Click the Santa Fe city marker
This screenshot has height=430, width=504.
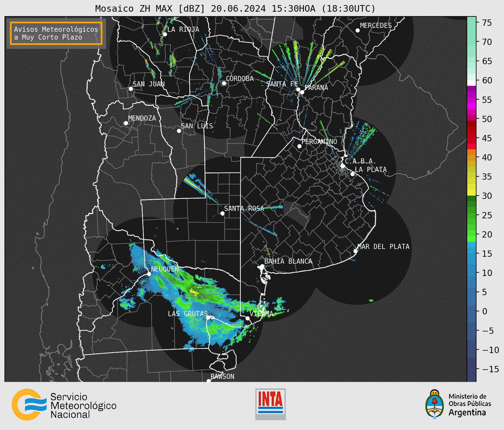point(298,89)
